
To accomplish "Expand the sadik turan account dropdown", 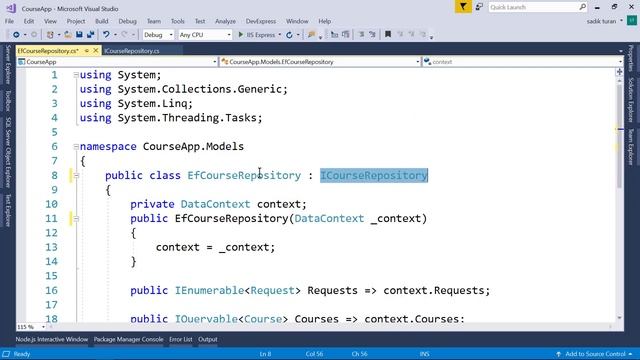I will (621, 21).
